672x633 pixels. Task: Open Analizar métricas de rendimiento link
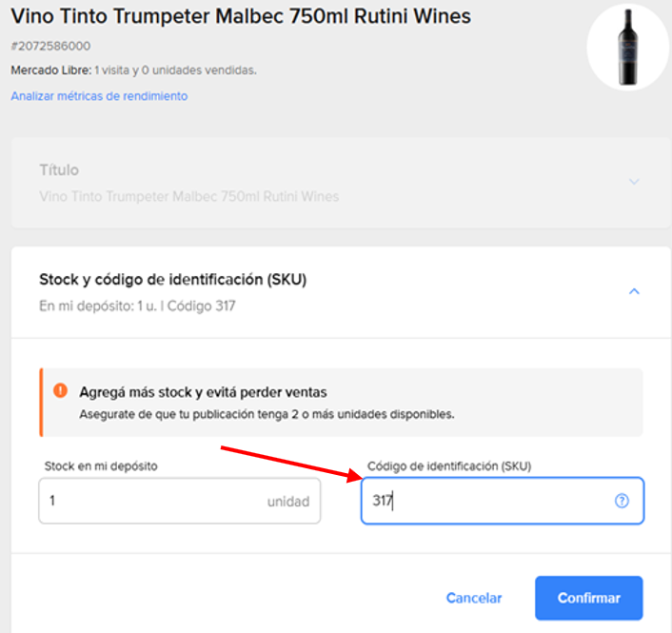[x=99, y=96]
